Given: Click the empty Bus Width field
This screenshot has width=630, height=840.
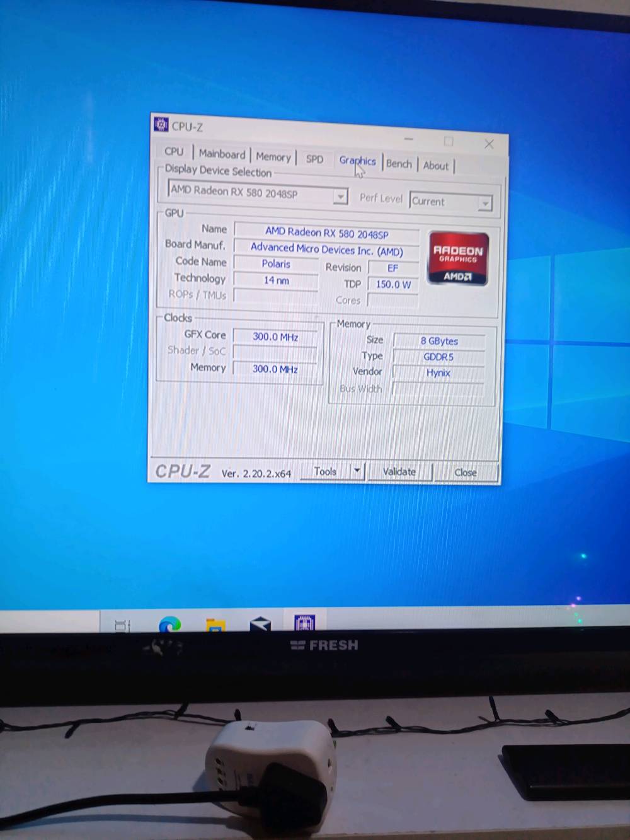Looking at the screenshot, I should [x=438, y=389].
